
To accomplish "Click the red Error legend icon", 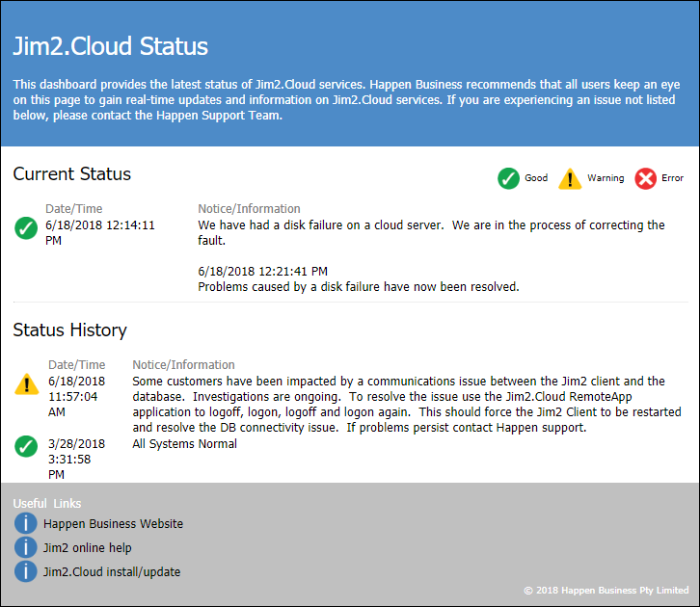I will coord(646,178).
